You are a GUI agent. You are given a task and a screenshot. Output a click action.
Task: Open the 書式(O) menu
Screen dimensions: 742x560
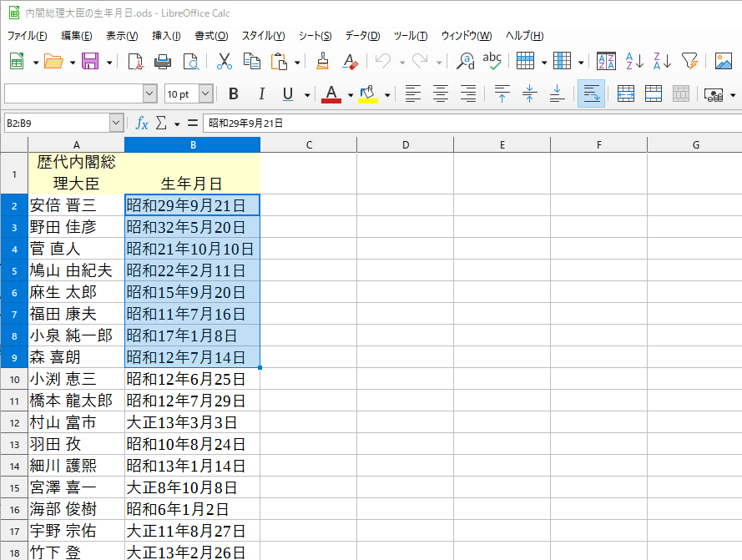[210, 36]
